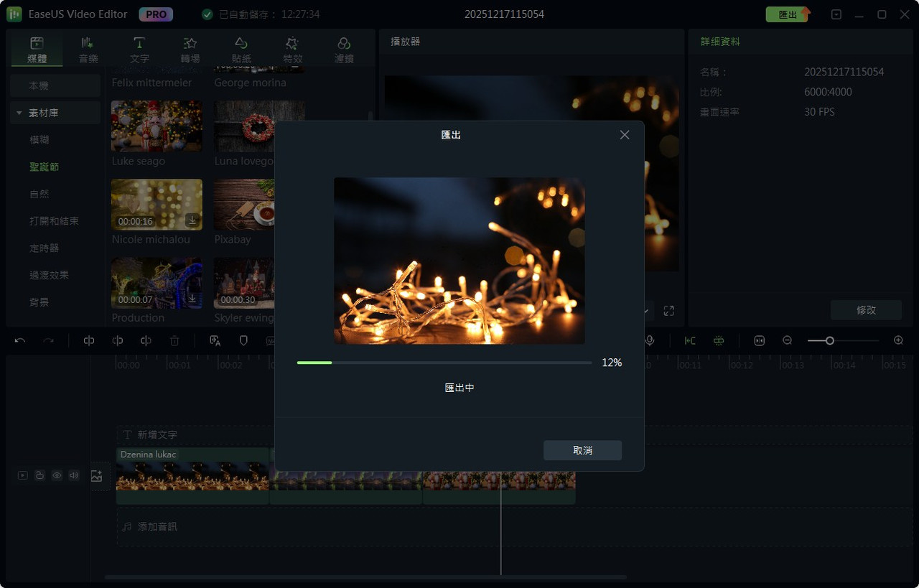
Task: Toggle the lock icon on video track
Action: click(39, 475)
